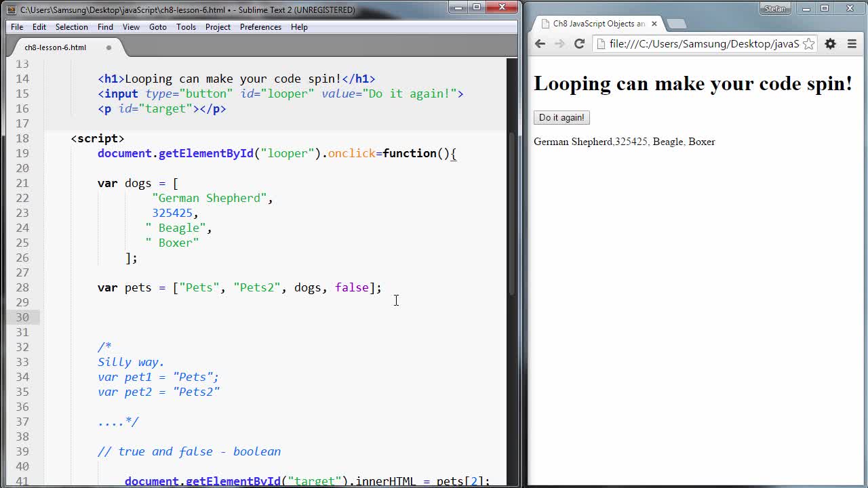The height and width of the screenshot is (488, 868).
Task: Click the 'Silly way.' comment text
Action: (x=131, y=362)
